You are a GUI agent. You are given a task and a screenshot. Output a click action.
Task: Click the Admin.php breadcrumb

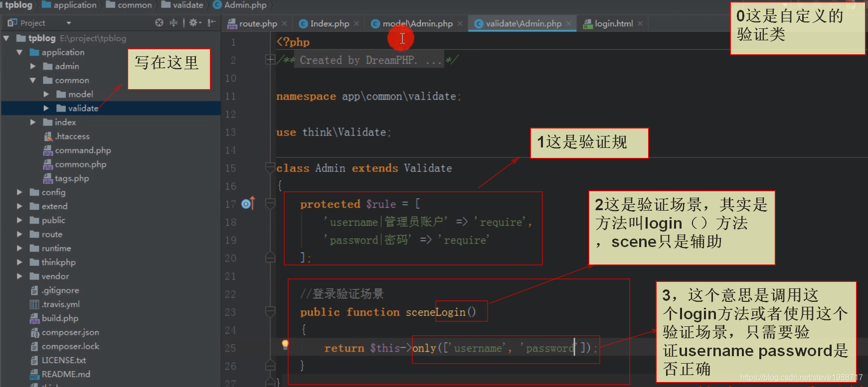tap(240, 5)
